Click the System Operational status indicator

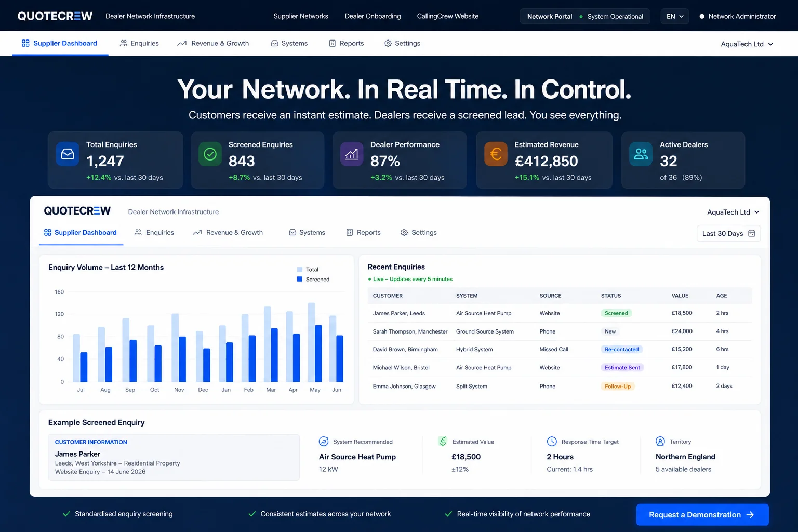click(x=611, y=16)
